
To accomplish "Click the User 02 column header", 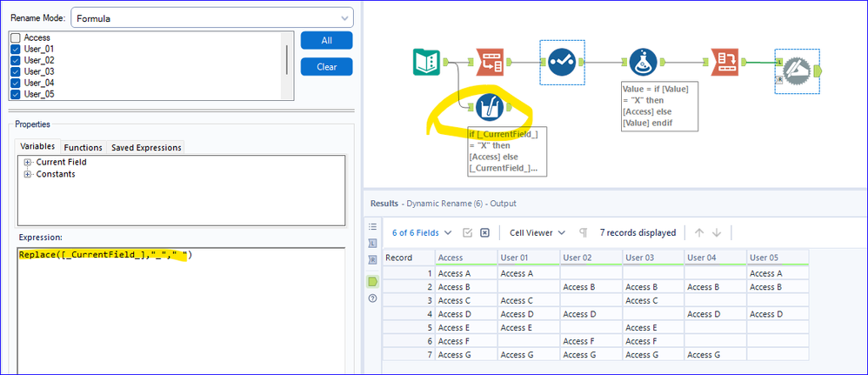I will 591,257.
